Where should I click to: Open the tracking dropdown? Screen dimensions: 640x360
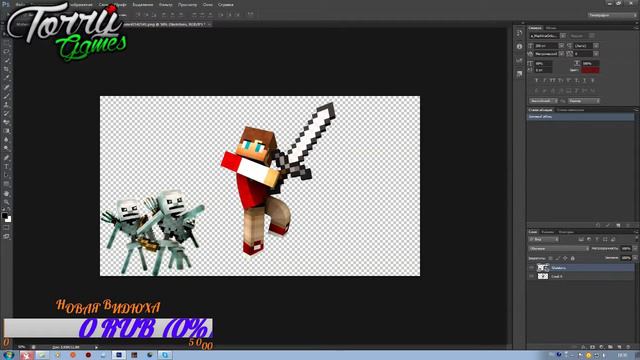(596, 53)
